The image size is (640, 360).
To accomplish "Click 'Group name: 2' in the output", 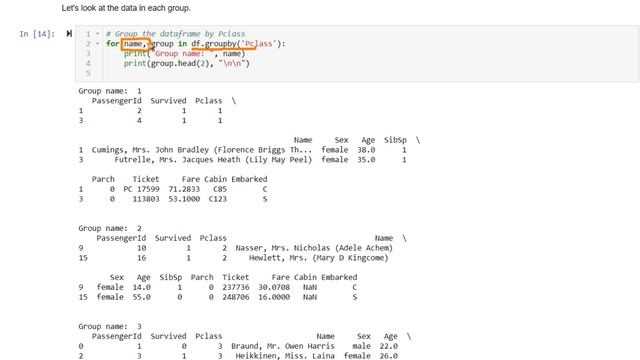I will [110, 229].
